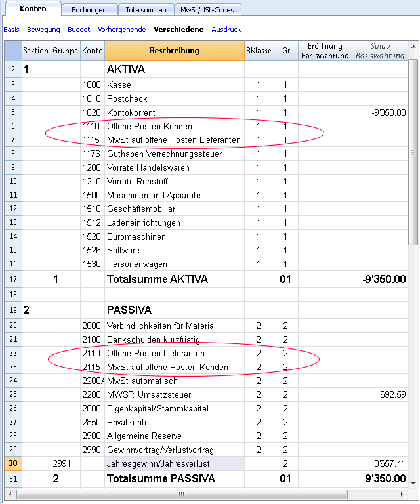Open the Budget view link
Viewport: 420px width, 504px height.
pyautogui.click(x=79, y=30)
